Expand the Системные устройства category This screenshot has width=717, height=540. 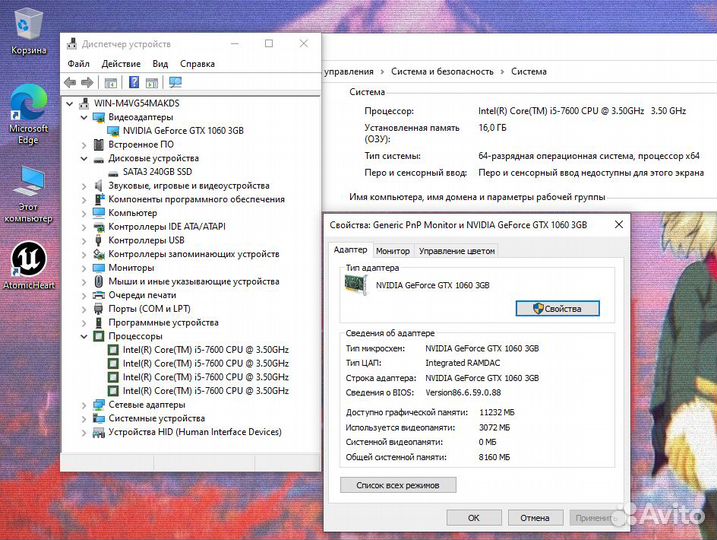coord(84,419)
